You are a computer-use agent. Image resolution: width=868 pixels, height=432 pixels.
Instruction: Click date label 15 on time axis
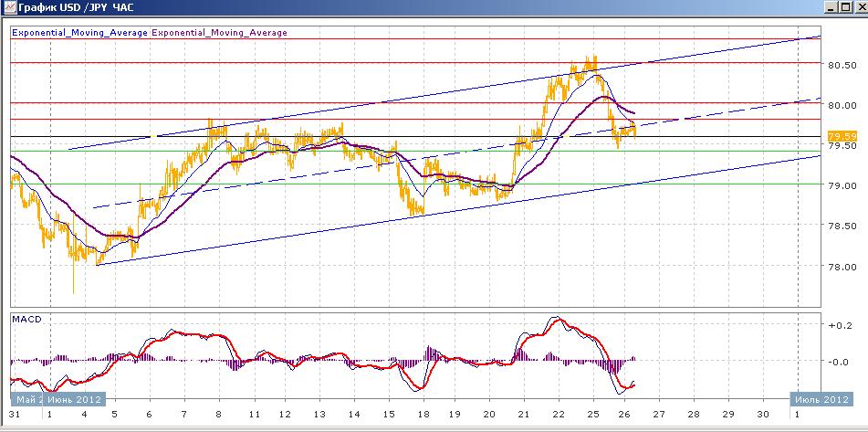(x=389, y=415)
